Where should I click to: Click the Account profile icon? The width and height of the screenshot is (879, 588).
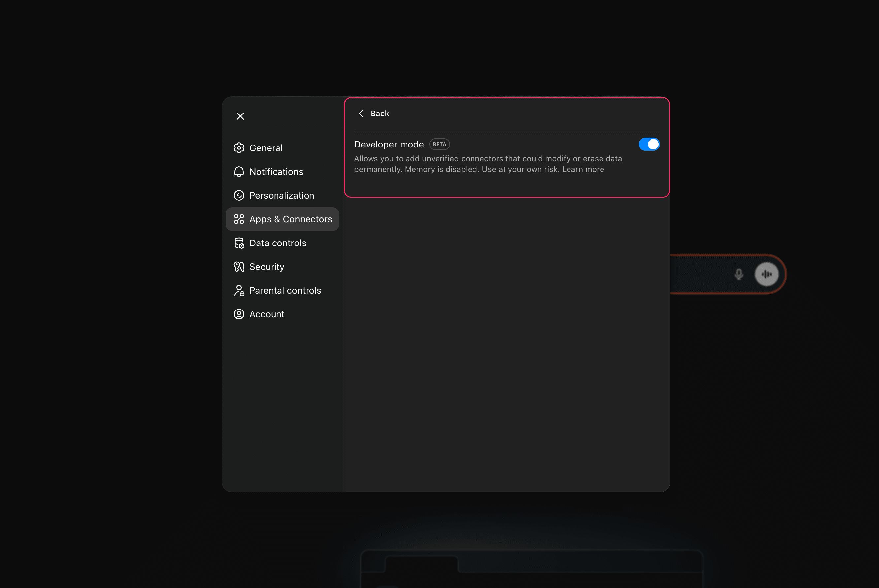point(239,314)
